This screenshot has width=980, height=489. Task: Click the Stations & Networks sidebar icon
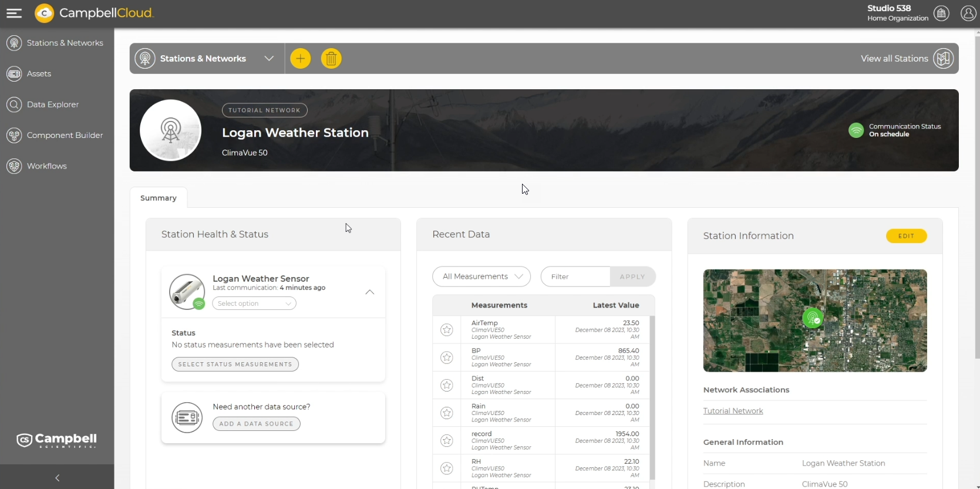14,43
